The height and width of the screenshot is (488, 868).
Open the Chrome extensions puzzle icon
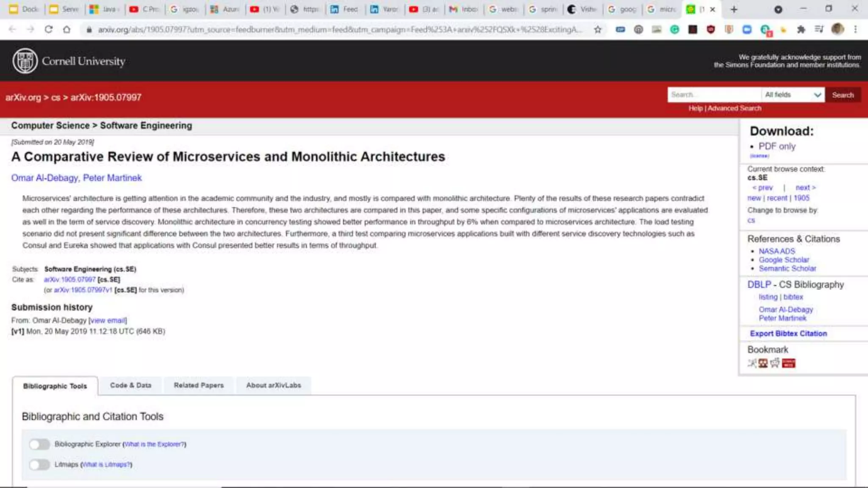[x=801, y=30]
